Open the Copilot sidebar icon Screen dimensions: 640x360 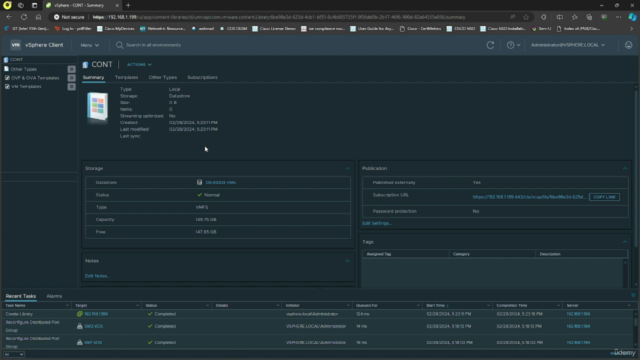click(x=632, y=17)
